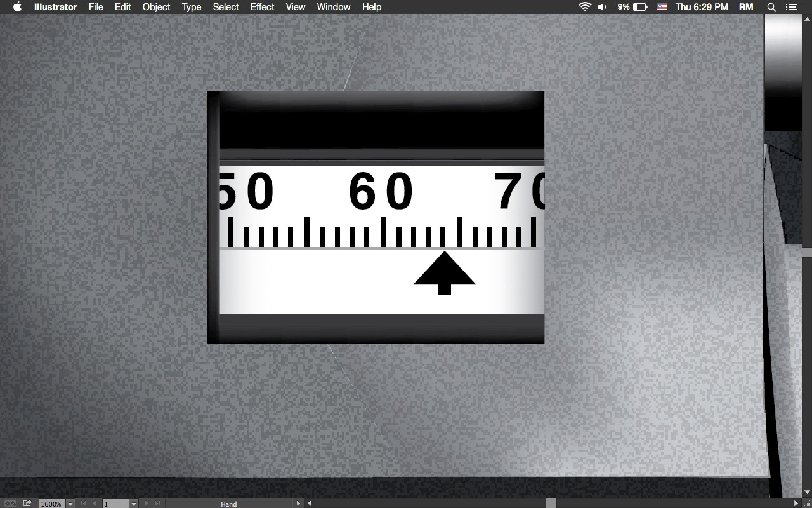The height and width of the screenshot is (508, 812).
Task: Open the File menu
Action: point(96,7)
